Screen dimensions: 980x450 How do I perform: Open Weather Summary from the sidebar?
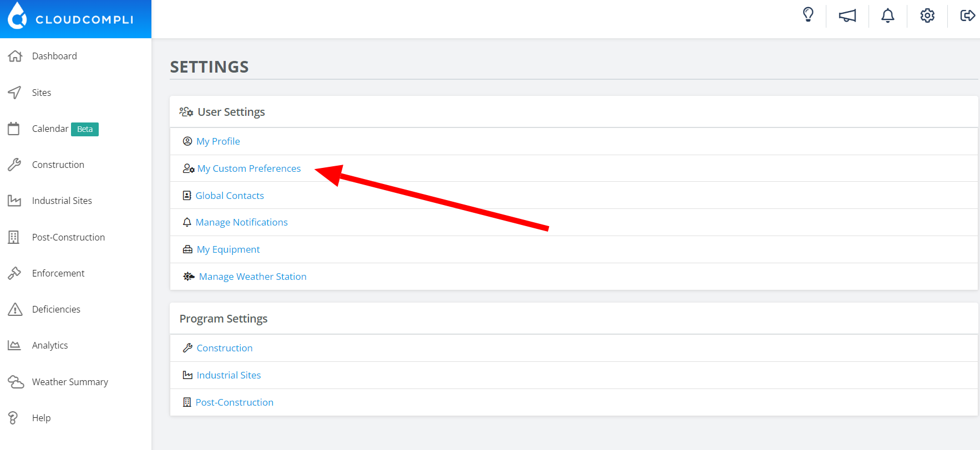click(x=70, y=382)
